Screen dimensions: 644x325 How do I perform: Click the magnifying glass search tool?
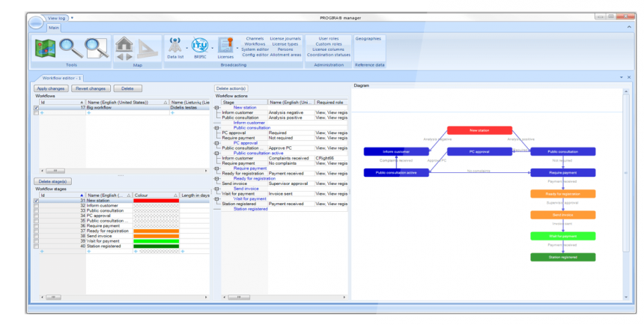(x=70, y=48)
